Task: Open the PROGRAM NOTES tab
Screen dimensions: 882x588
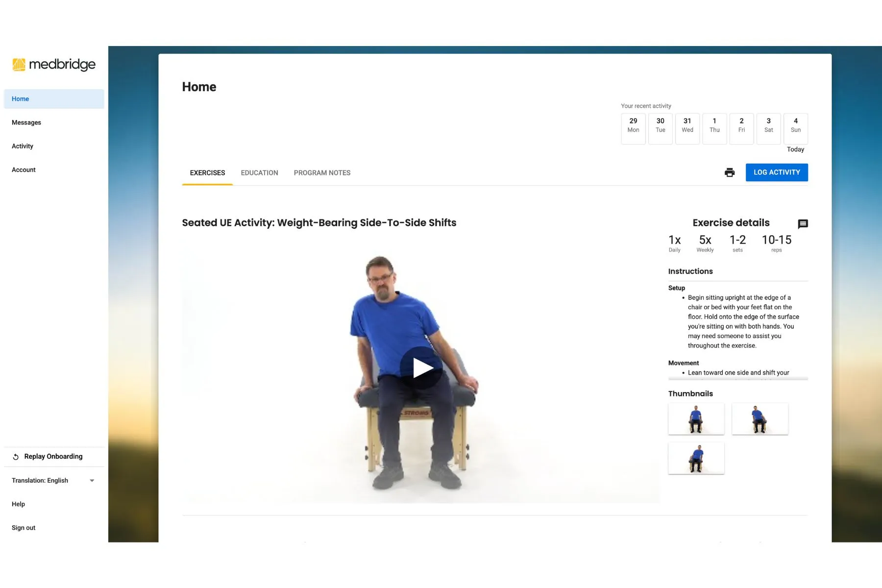Action: point(322,172)
